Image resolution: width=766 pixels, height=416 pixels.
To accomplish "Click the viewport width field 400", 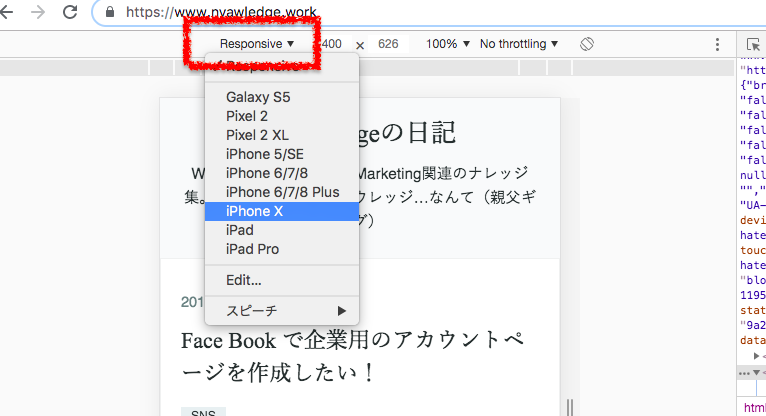I will coord(334,44).
